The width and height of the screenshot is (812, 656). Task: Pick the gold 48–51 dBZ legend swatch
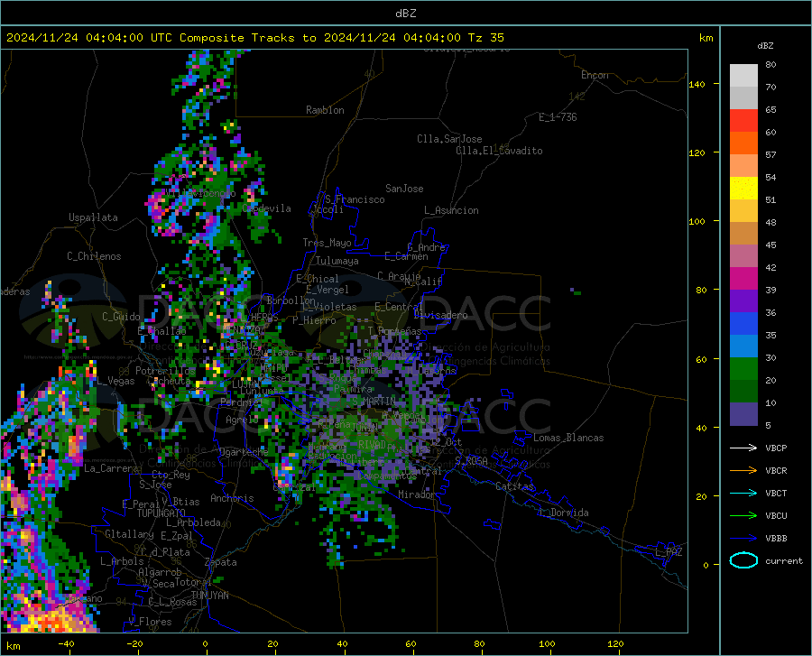point(743,211)
